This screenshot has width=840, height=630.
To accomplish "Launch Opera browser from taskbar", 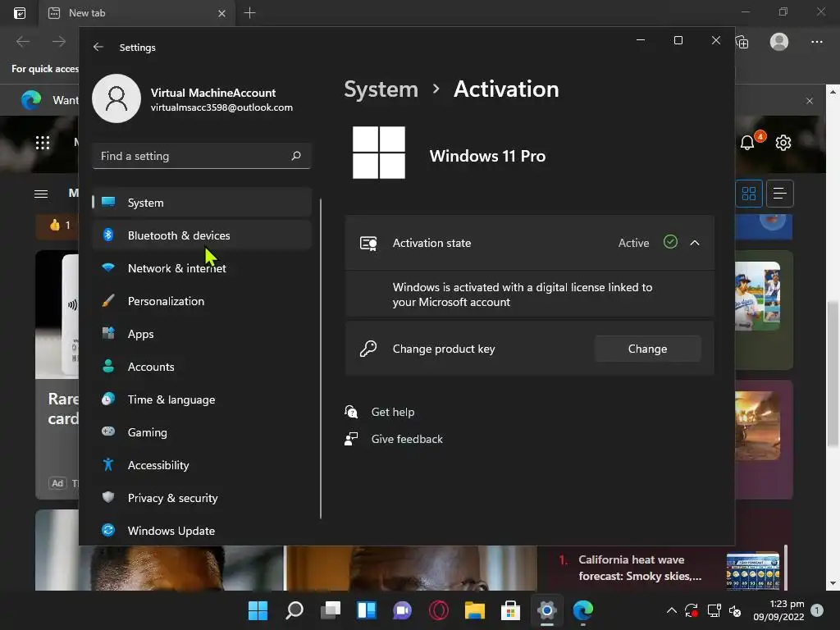I will tap(439, 610).
